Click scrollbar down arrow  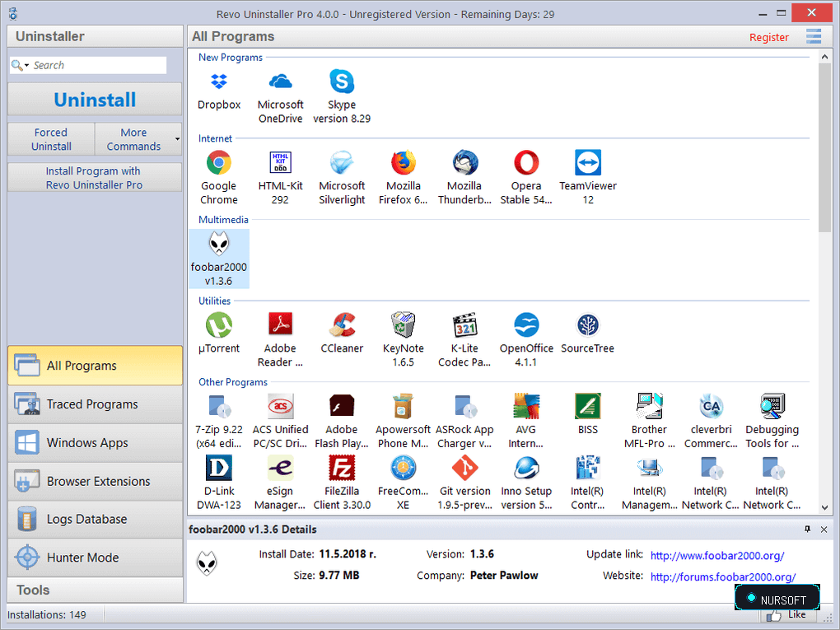pos(824,507)
